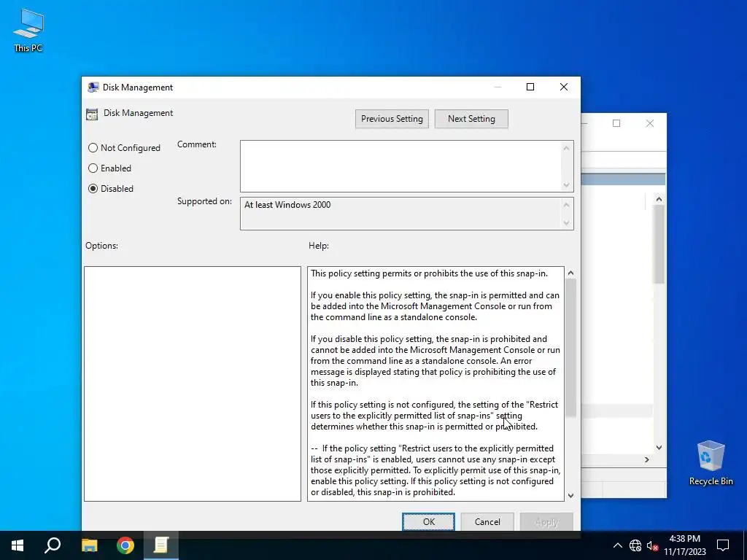Click the muted volume tray icon

click(x=653, y=545)
